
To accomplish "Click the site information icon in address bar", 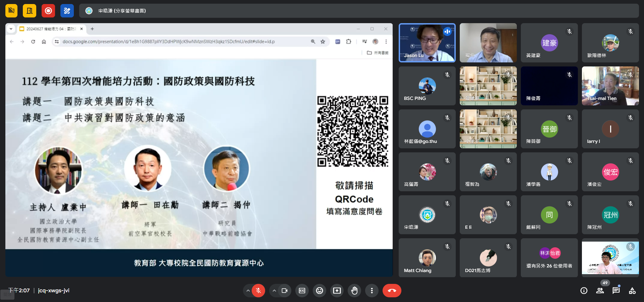I will [57, 42].
